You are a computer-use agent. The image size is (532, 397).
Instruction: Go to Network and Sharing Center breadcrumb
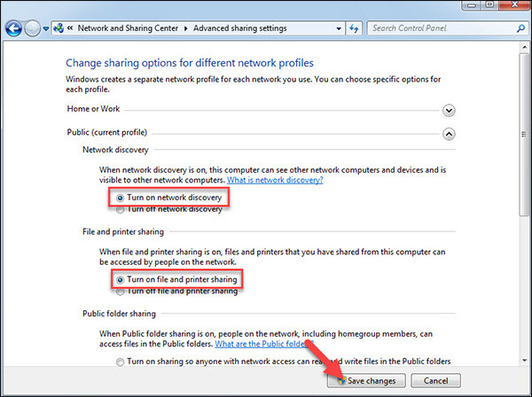[133, 28]
